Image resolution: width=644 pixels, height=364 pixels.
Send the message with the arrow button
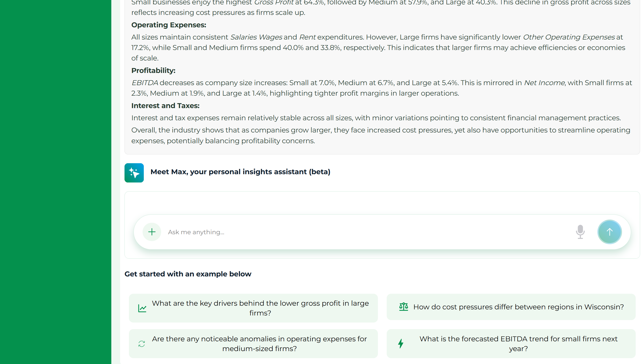coord(610,232)
